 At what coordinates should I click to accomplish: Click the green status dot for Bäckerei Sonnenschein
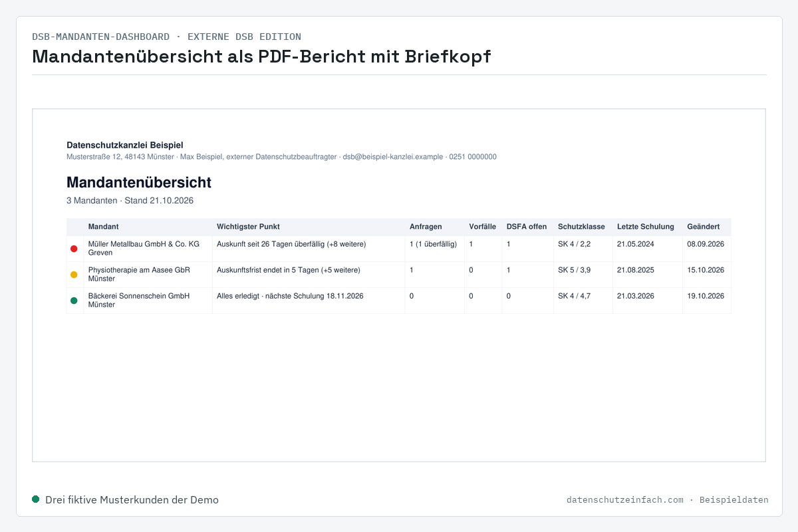(74, 301)
